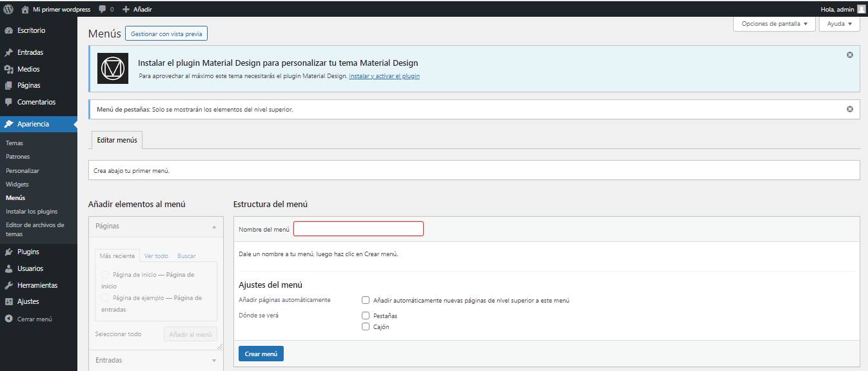Check the Pestañas location checkbox

366,316
